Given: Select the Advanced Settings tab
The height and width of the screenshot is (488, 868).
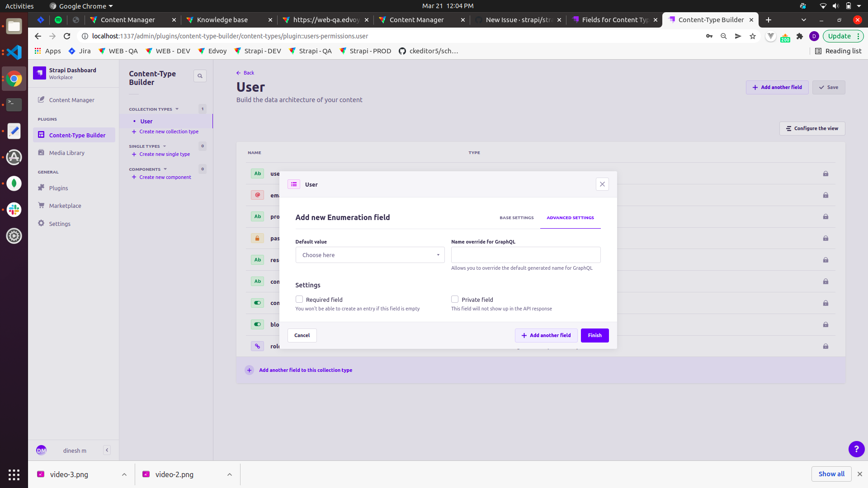Looking at the screenshot, I should pos(570,218).
